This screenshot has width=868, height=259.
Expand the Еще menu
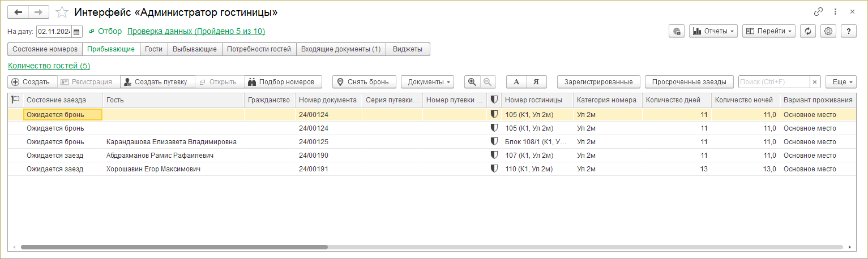[x=841, y=82]
